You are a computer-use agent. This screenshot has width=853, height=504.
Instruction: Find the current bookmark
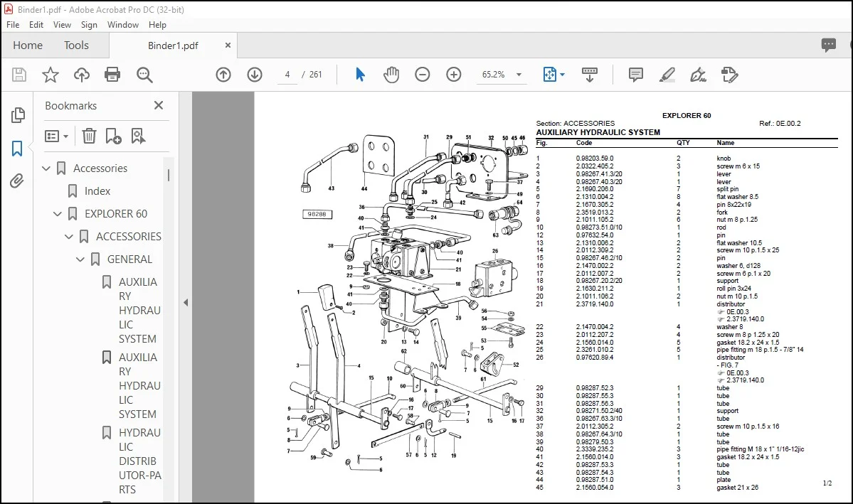coord(138,136)
